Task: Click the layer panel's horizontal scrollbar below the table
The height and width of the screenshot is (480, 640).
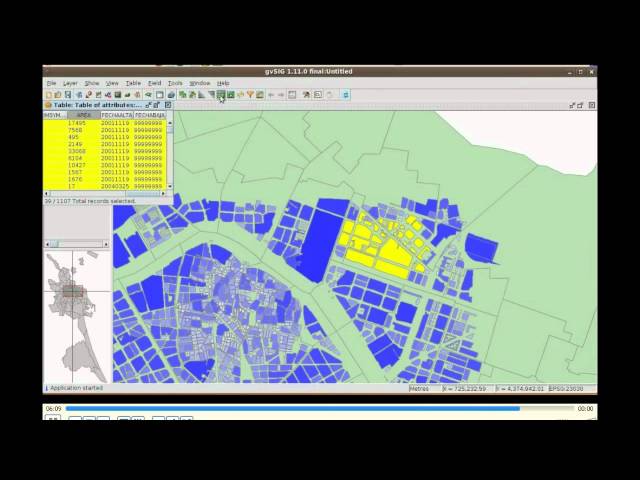Action: click(x=76, y=244)
